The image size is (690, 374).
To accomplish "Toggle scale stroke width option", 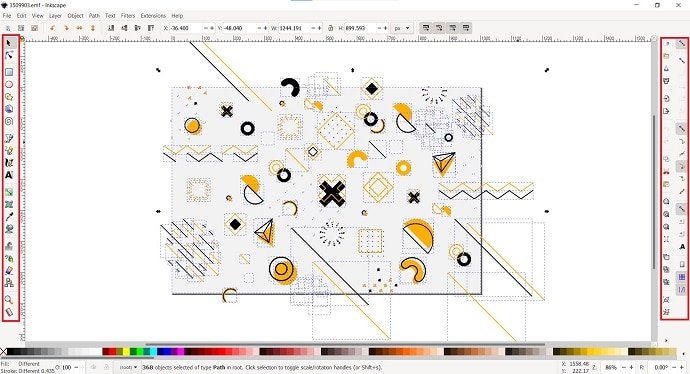I will coord(426,28).
